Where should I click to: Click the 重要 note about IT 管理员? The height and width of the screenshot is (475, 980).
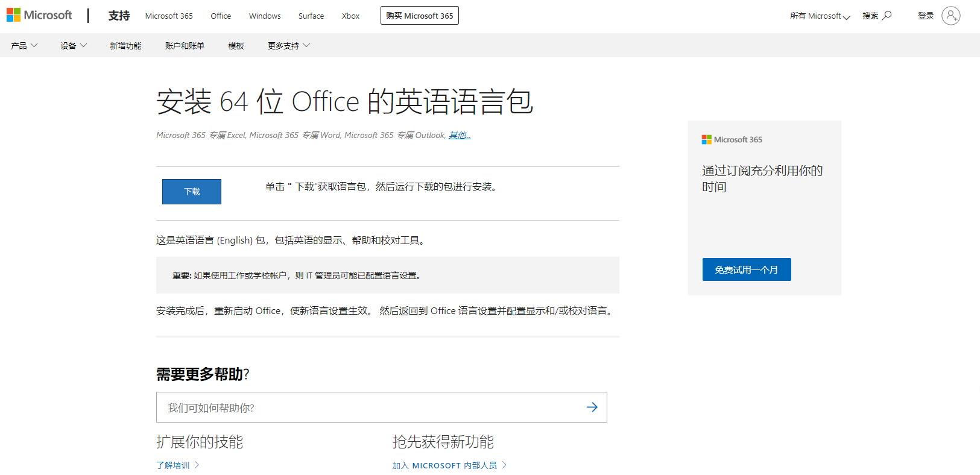388,275
